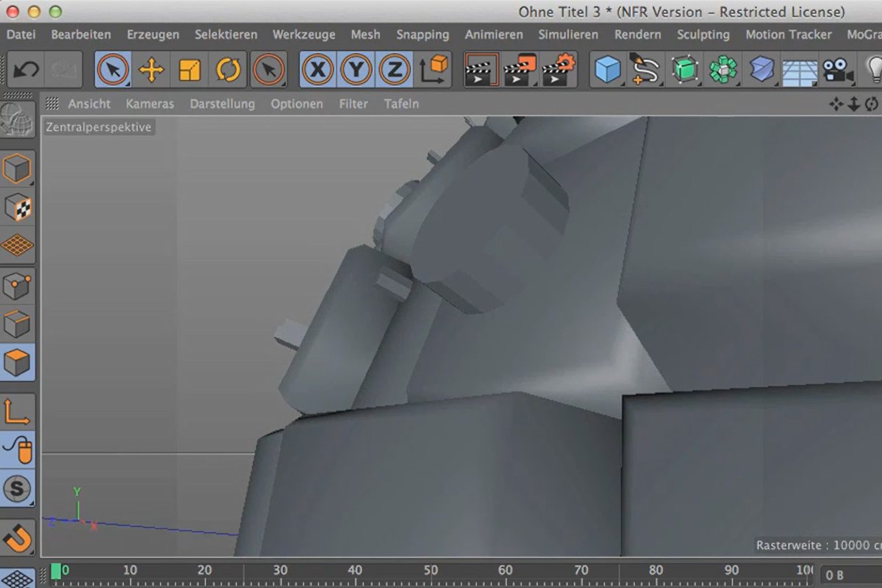Open the viewport Optionen menu
The width and height of the screenshot is (882, 588).
(296, 104)
